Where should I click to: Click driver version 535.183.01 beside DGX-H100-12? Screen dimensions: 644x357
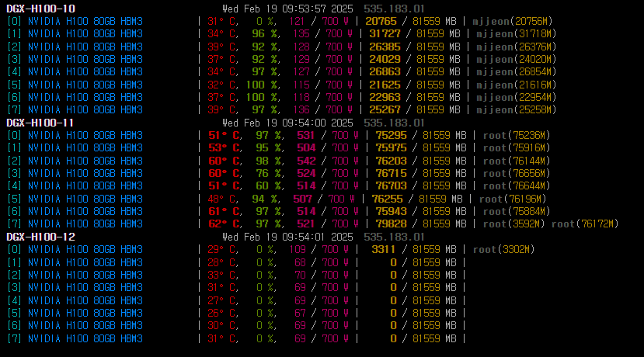[x=394, y=237]
